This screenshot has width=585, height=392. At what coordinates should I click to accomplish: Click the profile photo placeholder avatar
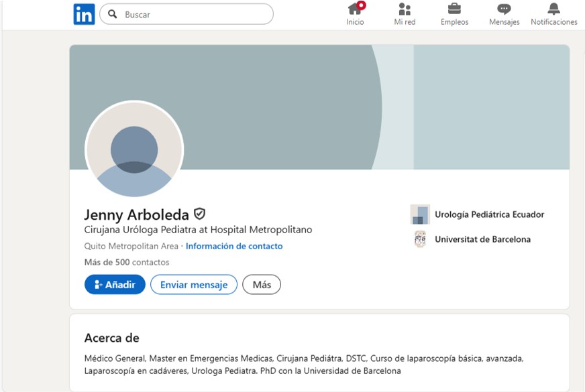click(134, 149)
